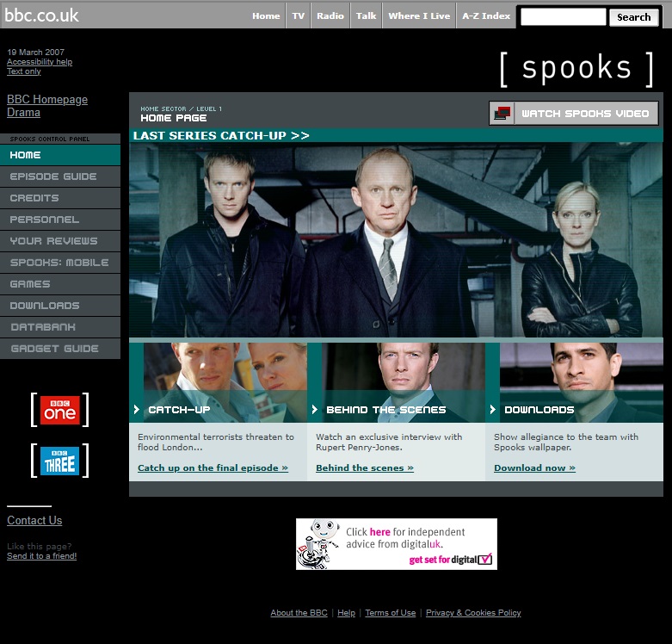
Task: Click the '19 March 2007' date text
Action: pos(35,53)
